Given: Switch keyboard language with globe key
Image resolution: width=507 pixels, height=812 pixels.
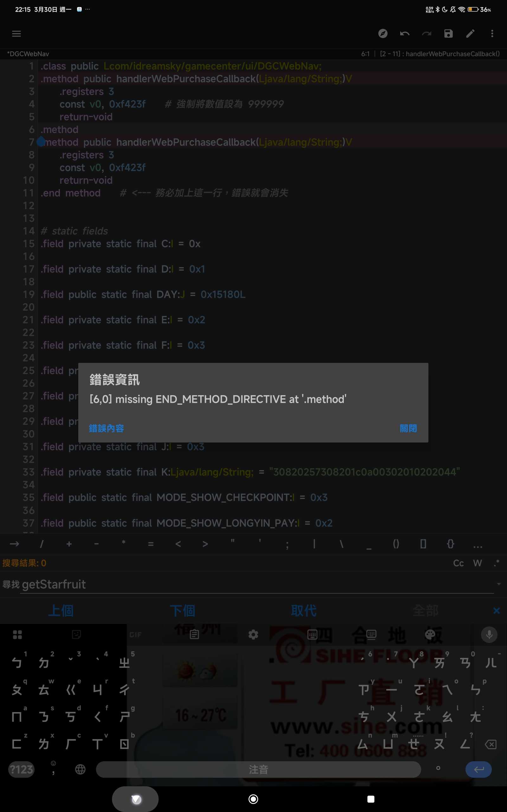Looking at the screenshot, I should (80, 769).
